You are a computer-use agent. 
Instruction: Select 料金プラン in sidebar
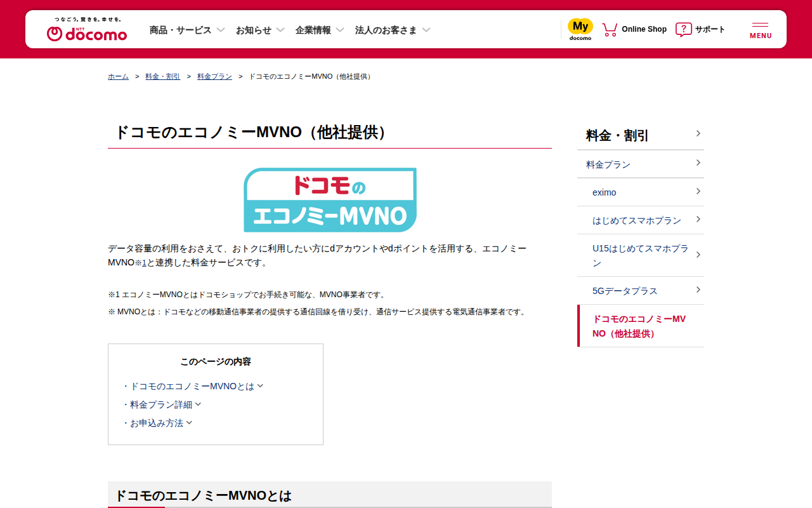pyautogui.click(x=641, y=164)
